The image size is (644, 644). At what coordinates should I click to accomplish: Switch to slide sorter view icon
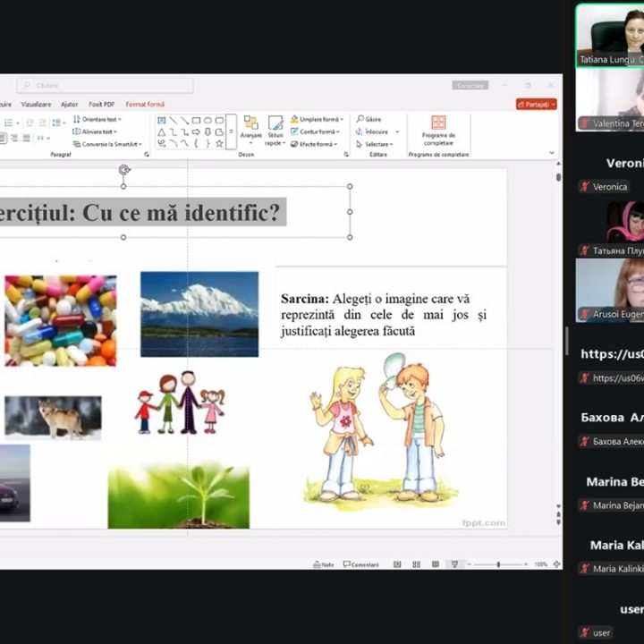[x=416, y=564]
